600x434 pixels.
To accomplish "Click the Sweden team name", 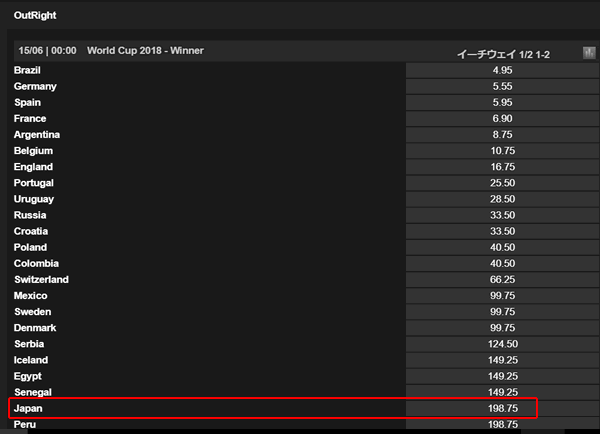I will point(33,312).
